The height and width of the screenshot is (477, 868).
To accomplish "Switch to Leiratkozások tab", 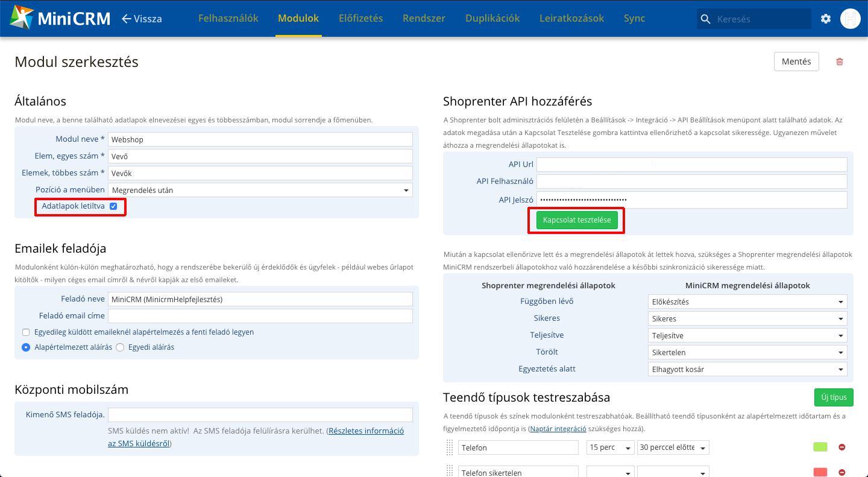I will click(571, 18).
